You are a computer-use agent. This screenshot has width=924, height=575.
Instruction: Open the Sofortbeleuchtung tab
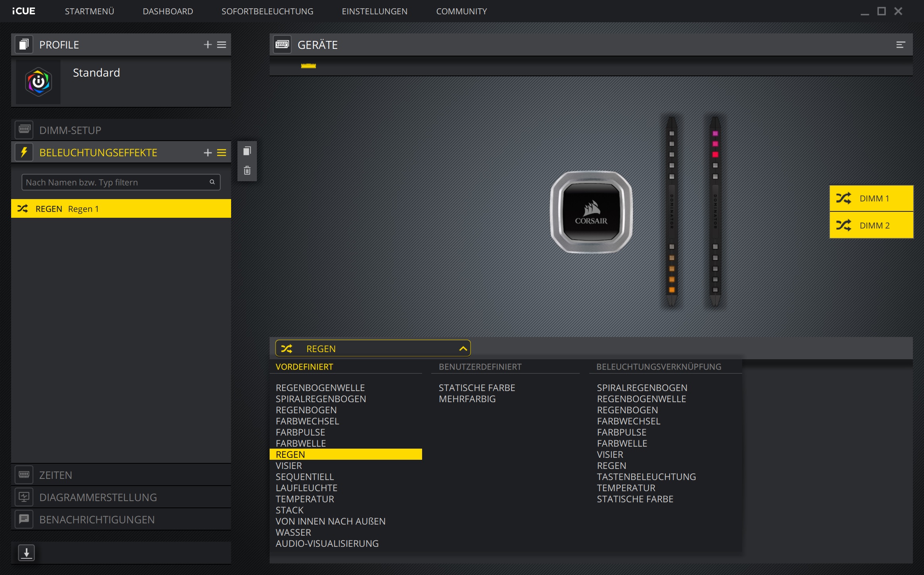click(267, 11)
